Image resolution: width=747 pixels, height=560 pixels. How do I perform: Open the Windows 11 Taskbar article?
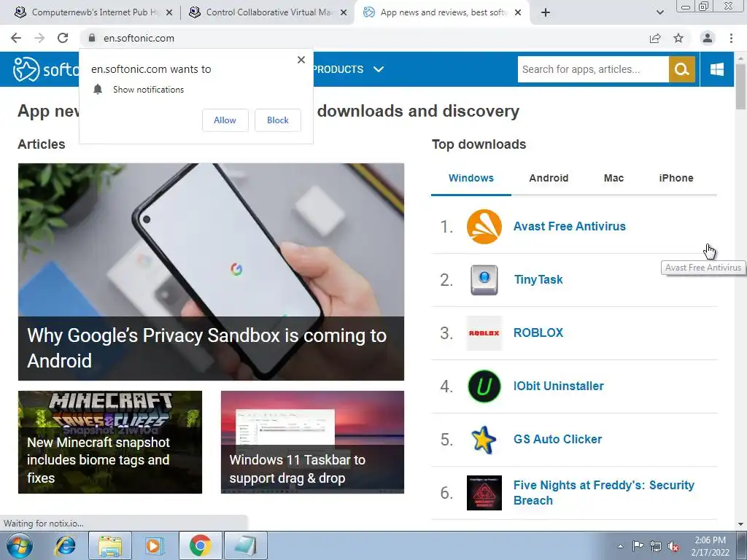[x=312, y=443]
